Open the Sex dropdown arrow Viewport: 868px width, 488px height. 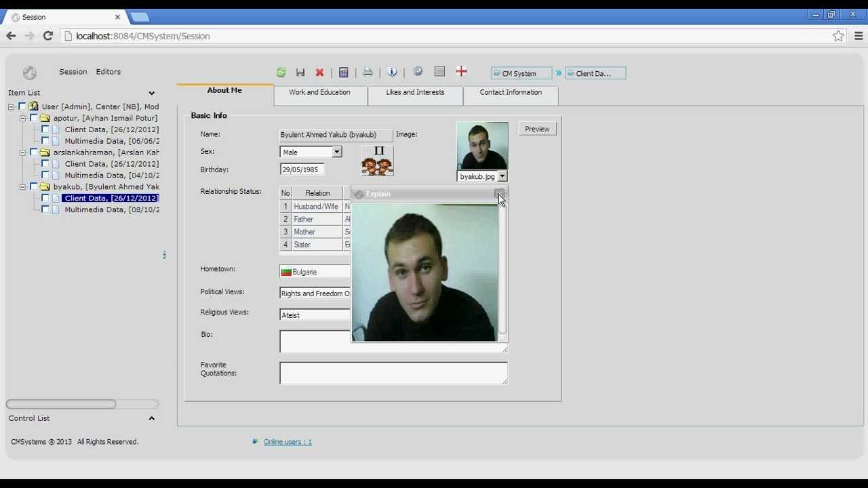pos(336,152)
